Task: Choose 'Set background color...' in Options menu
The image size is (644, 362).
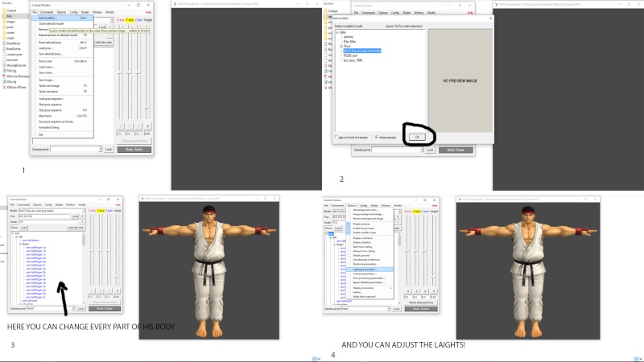Action: [369, 210]
